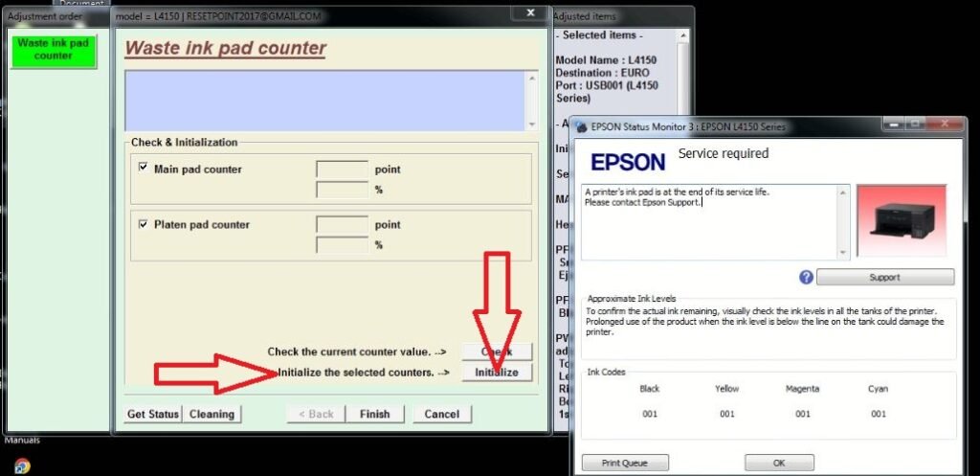Close the L4150 adjustment window
The image size is (980, 476).
pyautogui.click(x=530, y=12)
